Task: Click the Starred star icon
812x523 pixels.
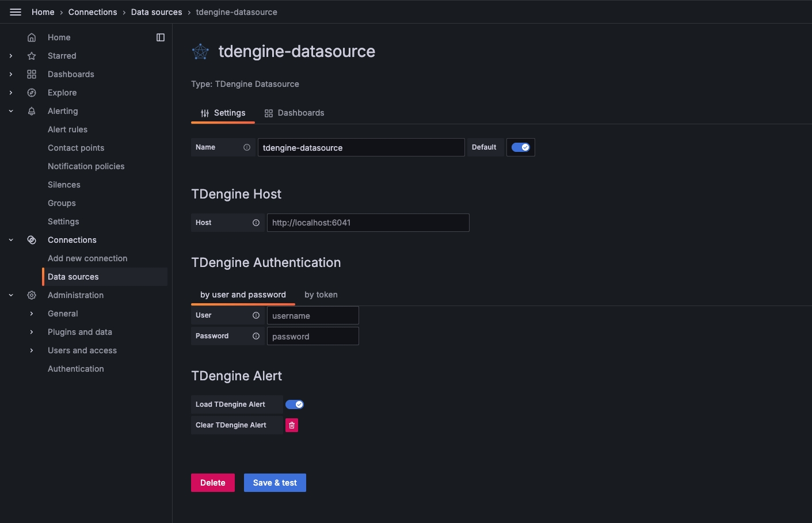Action: click(x=32, y=56)
